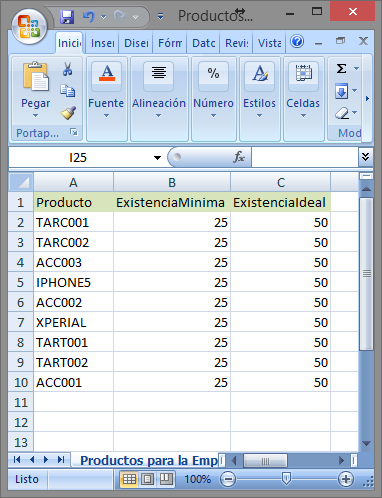This screenshot has height=498, width=382.
Task: Select the ExistenciaMinima header cell
Action: point(172,202)
